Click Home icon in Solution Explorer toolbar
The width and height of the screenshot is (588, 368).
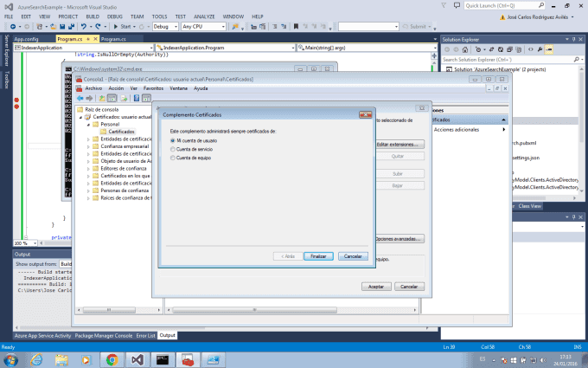click(x=465, y=49)
